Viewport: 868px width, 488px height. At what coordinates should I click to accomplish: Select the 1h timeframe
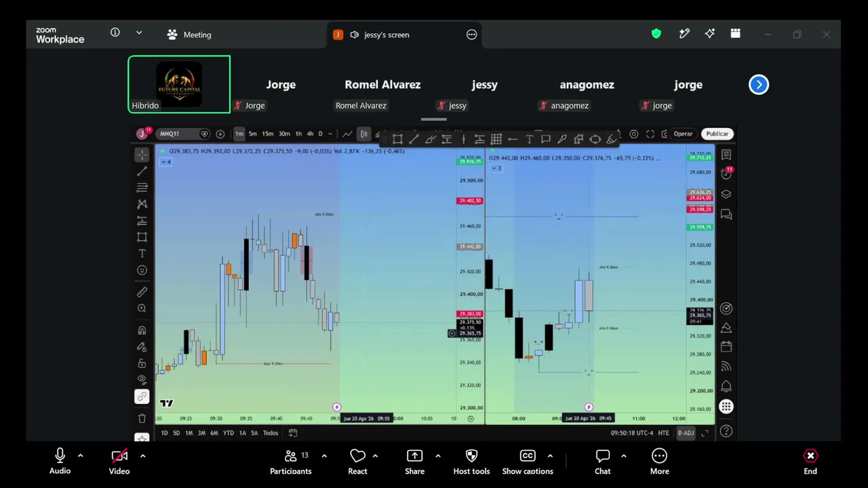click(x=298, y=134)
